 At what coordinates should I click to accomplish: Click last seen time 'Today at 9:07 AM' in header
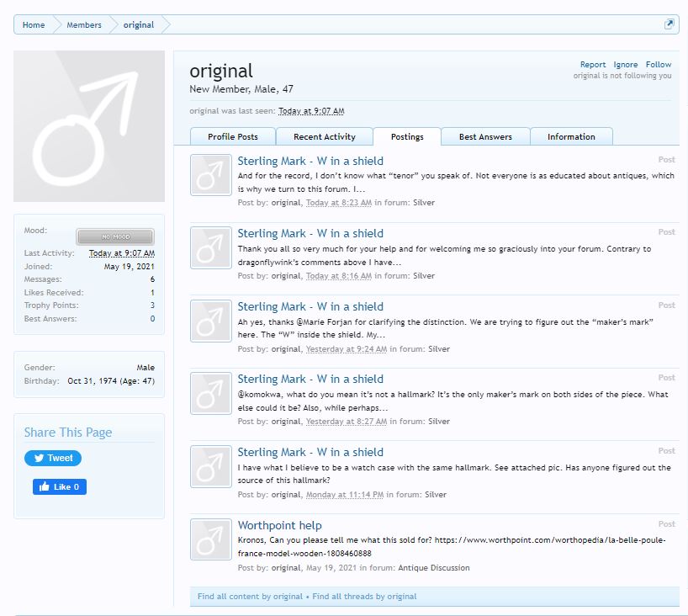click(311, 111)
